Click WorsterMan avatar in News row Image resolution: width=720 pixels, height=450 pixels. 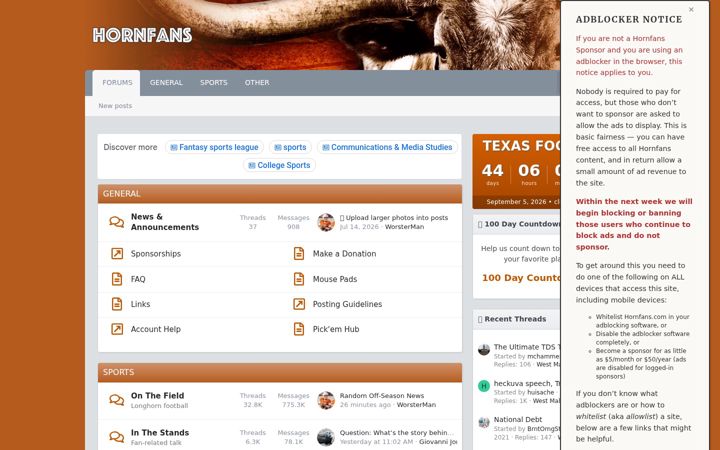(326, 222)
